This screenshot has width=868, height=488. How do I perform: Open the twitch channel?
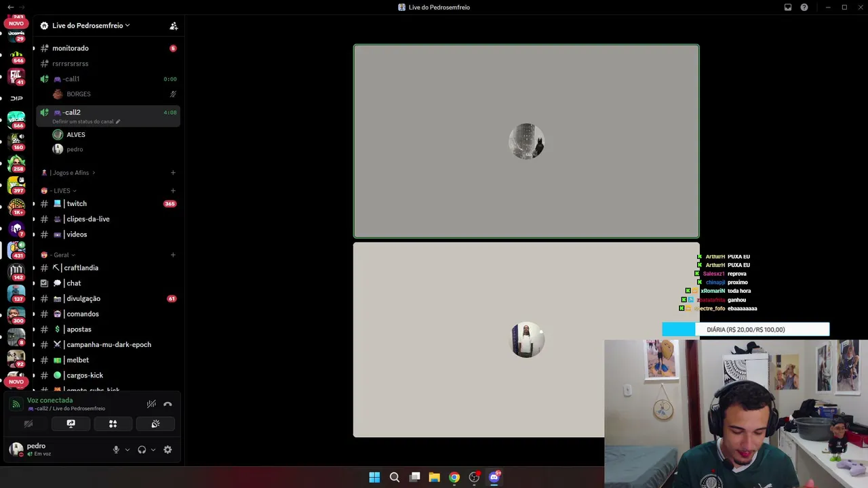pos(108,203)
